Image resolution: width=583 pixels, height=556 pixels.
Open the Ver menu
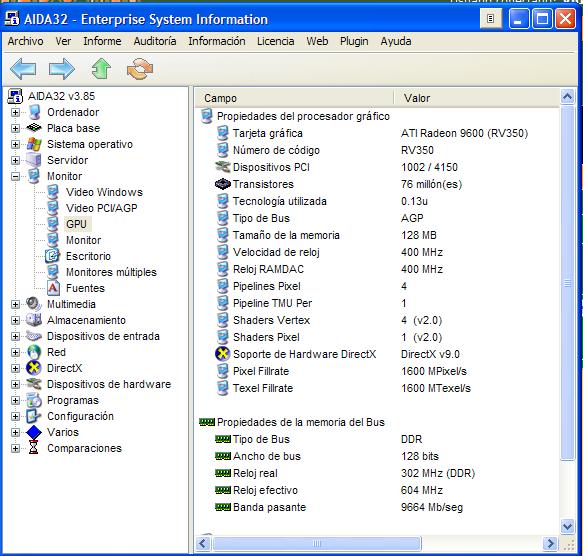click(63, 41)
